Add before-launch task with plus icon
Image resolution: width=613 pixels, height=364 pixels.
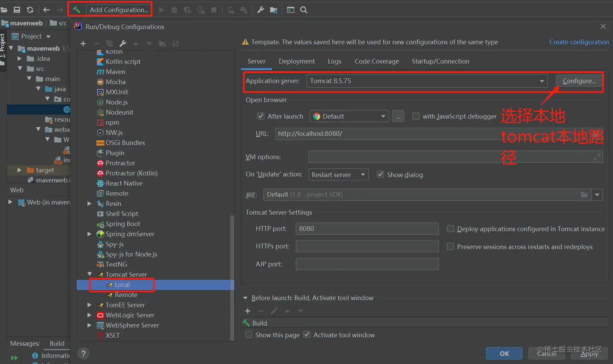(248, 311)
